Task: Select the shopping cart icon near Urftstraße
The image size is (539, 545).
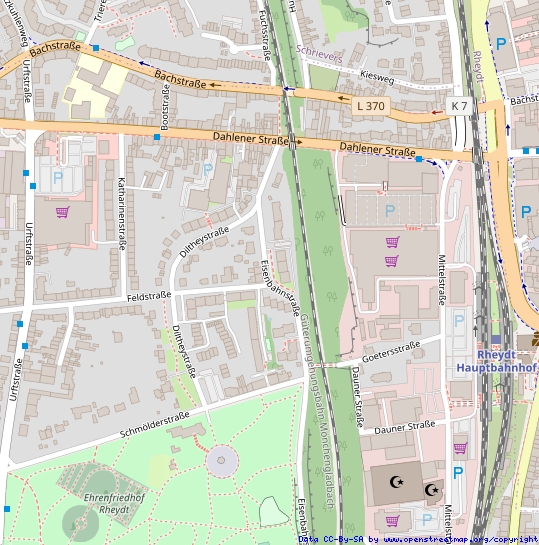Action: (63, 212)
